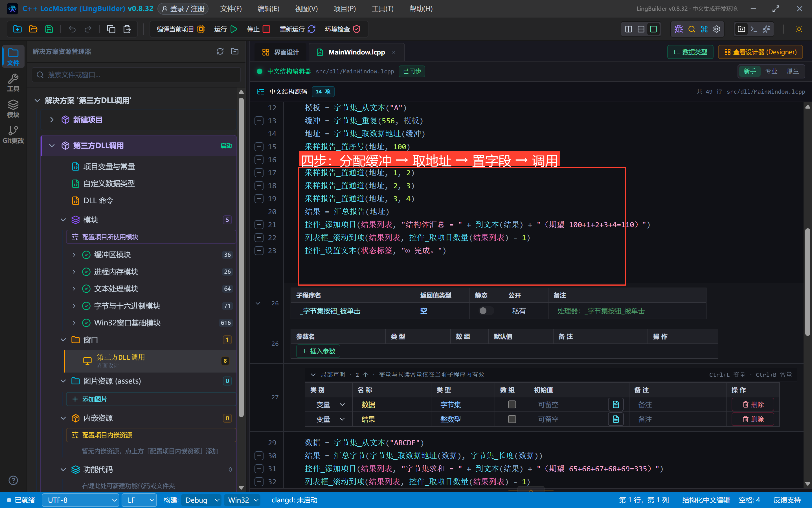This screenshot has height=508, width=812.
Task: Open the 工具 sidebar panel
Action: (13, 83)
